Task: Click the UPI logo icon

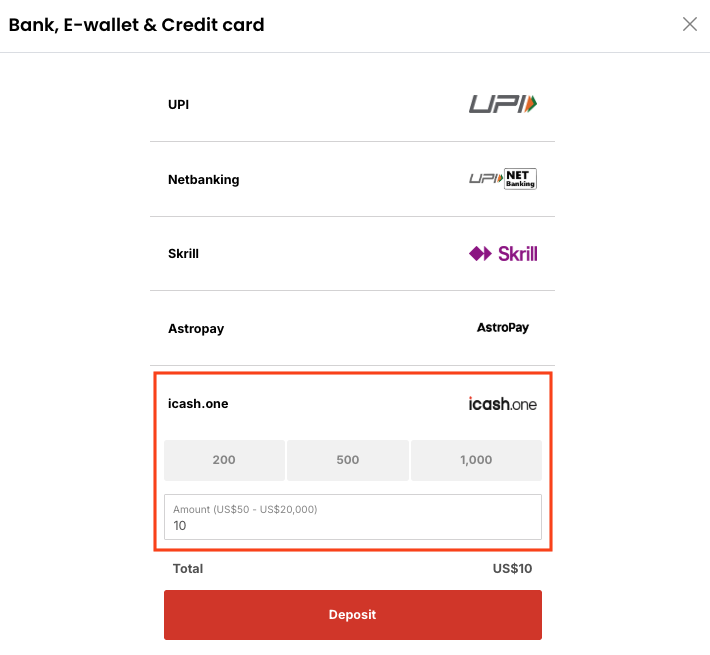Action: (x=503, y=103)
